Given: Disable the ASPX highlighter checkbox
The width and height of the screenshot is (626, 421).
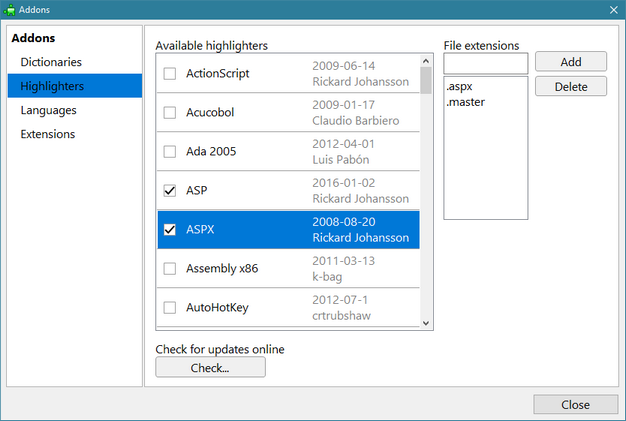Looking at the screenshot, I should [x=170, y=230].
